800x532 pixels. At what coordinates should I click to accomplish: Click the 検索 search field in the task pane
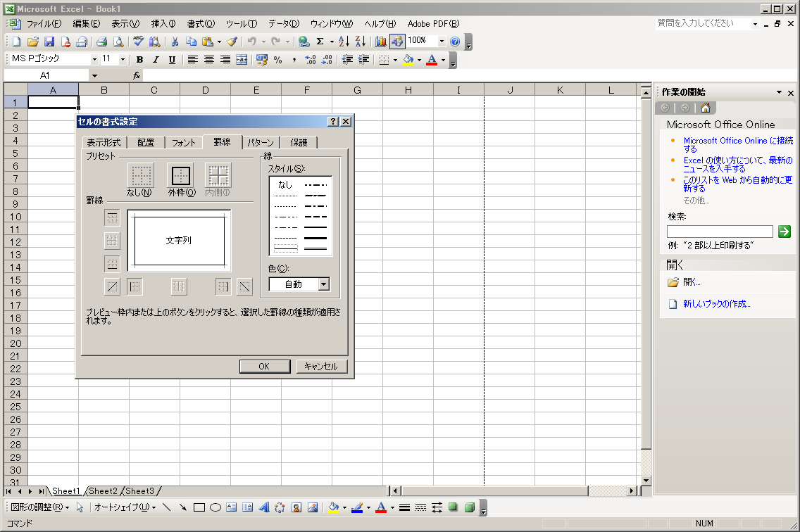[720, 232]
